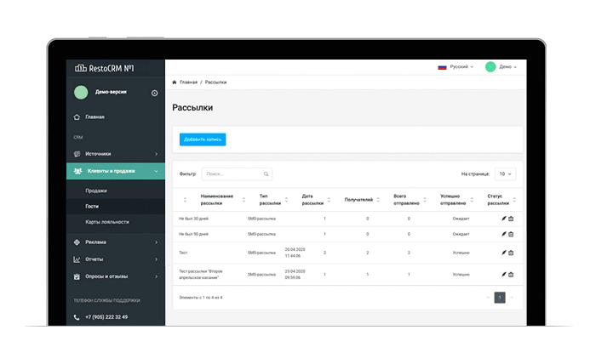Click trash icon for 'Второе апрельское касание' mailing
This screenshot has width=596, height=364.
pyautogui.click(x=511, y=275)
